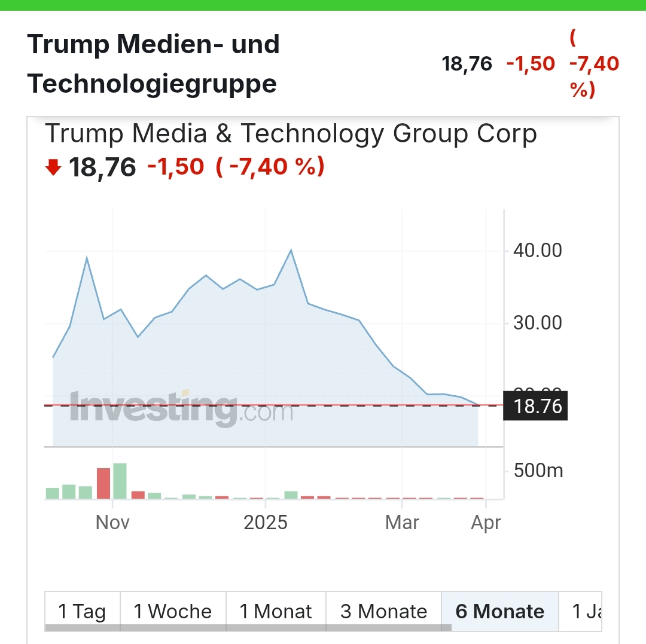Switch to the 1 Tag tab
This screenshot has height=644, width=646.
click(x=82, y=611)
